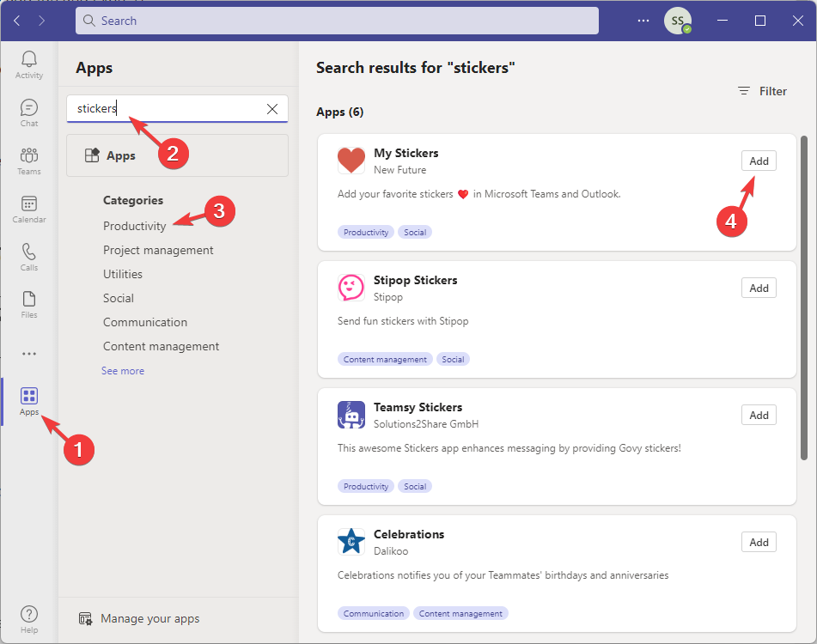Go back with the left arrow
The height and width of the screenshot is (644, 817).
point(16,21)
